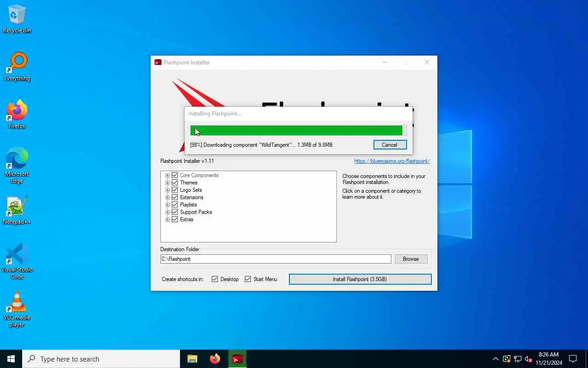Select the Logo Sets label

(191, 190)
